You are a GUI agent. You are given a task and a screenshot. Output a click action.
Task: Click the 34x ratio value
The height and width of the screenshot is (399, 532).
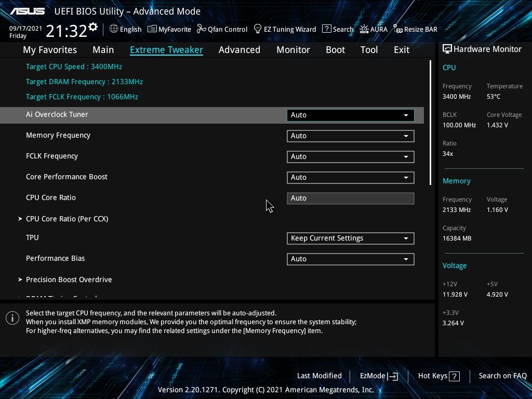click(x=447, y=154)
